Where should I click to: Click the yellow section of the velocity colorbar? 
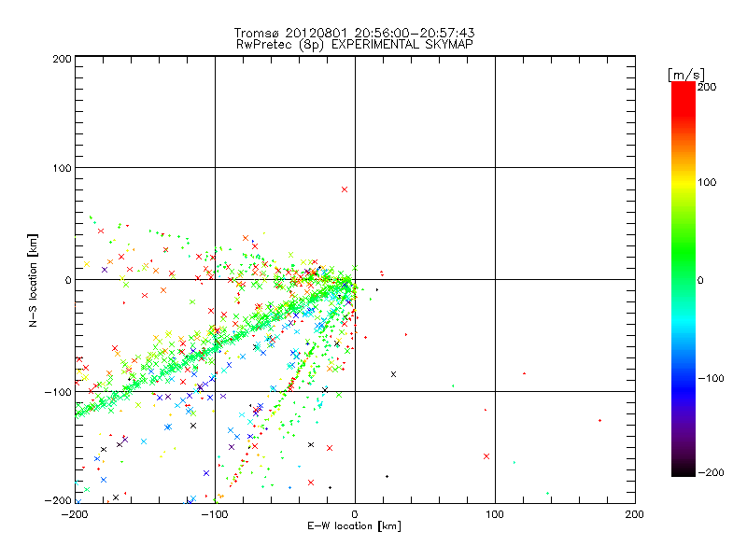(x=684, y=183)
